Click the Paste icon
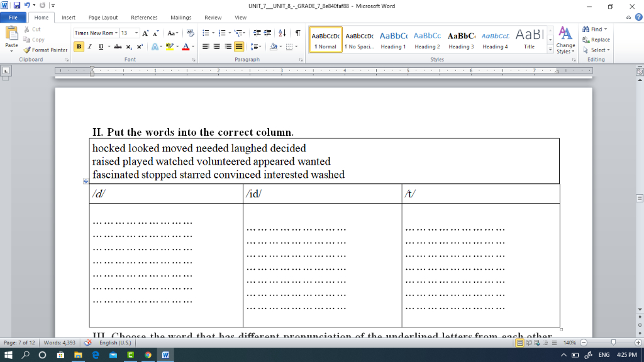The height and width of the screenshot is (362, 644). (11, 34)
